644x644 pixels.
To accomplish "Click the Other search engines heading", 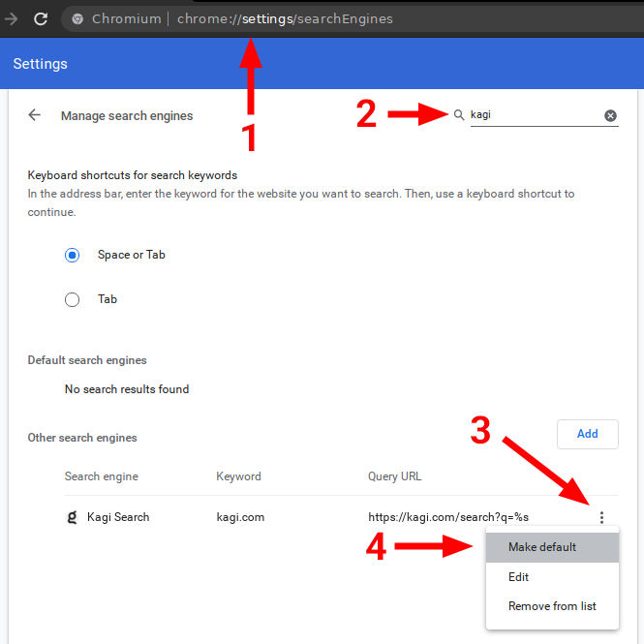I will [82, 438].
